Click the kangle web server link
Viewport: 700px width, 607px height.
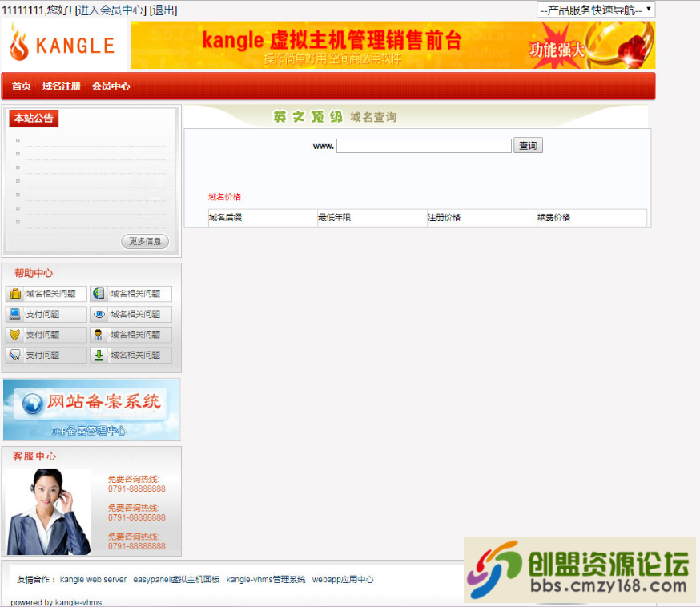coord(93,579)
